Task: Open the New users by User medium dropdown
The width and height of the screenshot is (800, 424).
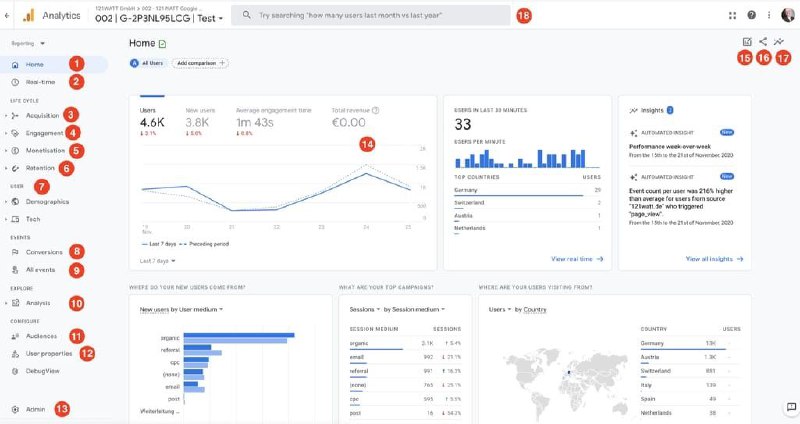Action: click(181, 309)
